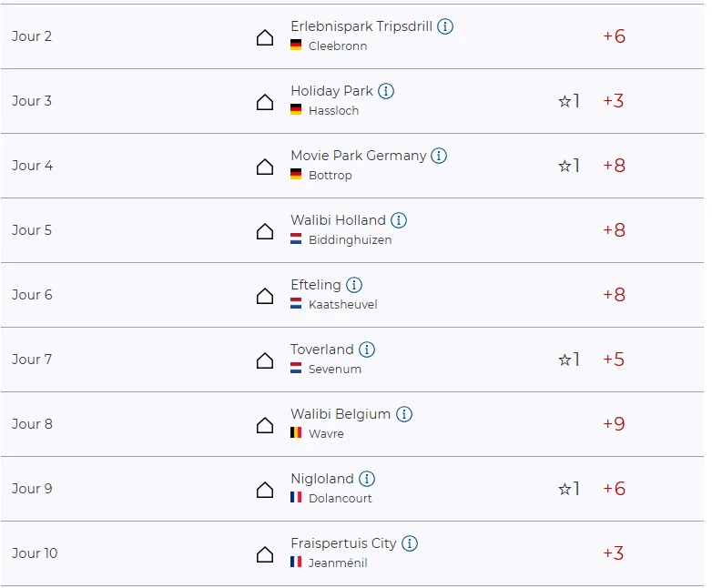This screenshot has height=588, width=712.
Task: Click star rating on Holiday Park row
Action: point(568,101)
